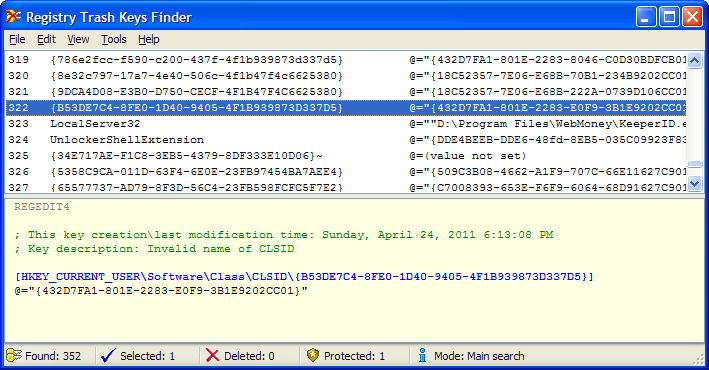Maximize the application window
This screenshot has height=370, width=709.
669,18
